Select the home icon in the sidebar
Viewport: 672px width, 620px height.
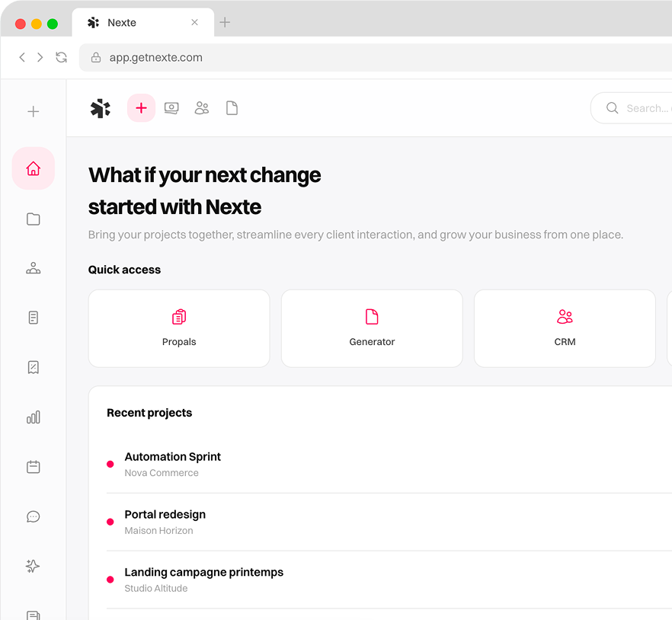click(33, 168)
